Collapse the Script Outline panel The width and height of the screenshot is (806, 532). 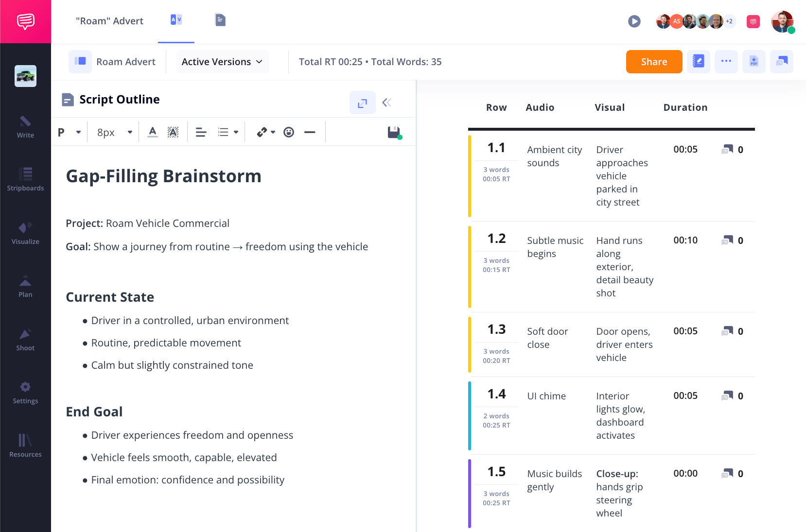(x=387, y=103)
